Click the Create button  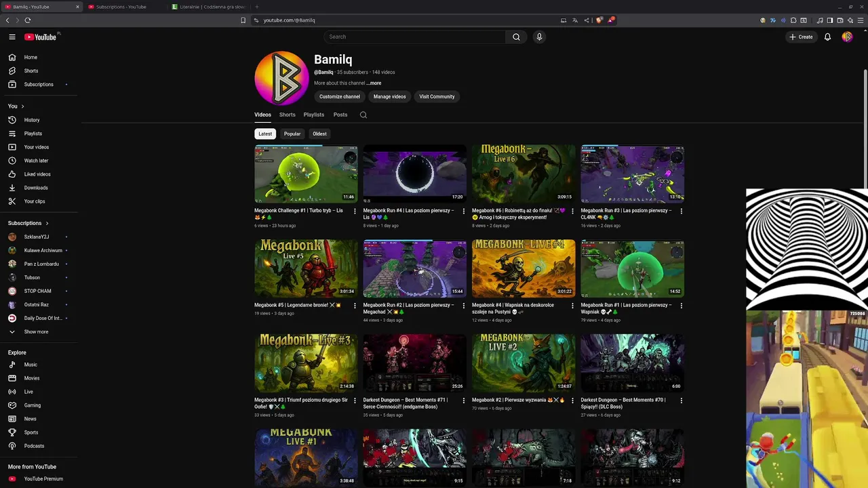[801, 37]
